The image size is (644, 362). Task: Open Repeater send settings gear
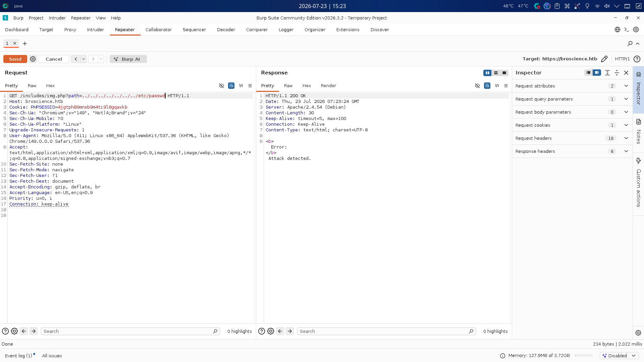point(33,59)
